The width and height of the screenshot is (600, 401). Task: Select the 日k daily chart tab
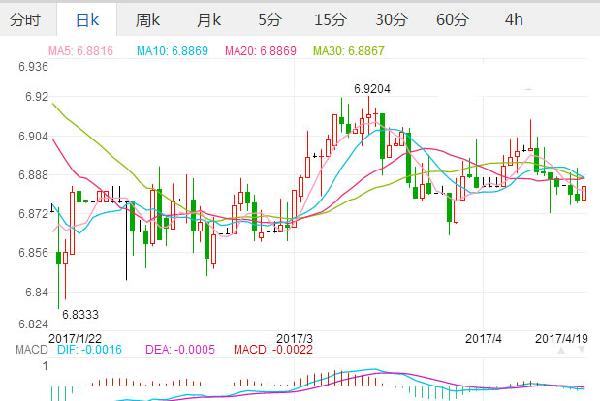click(86, 19)
